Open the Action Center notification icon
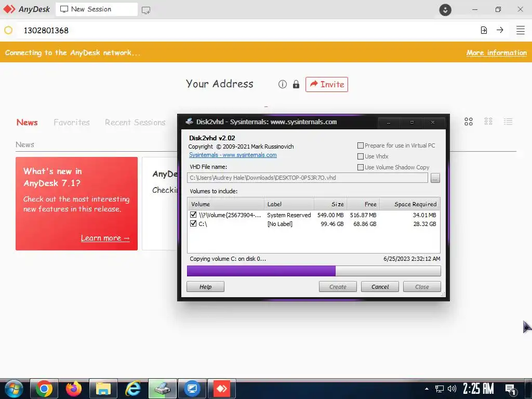The width and height of the screenshot is (532, 399). tap(511, 389)
